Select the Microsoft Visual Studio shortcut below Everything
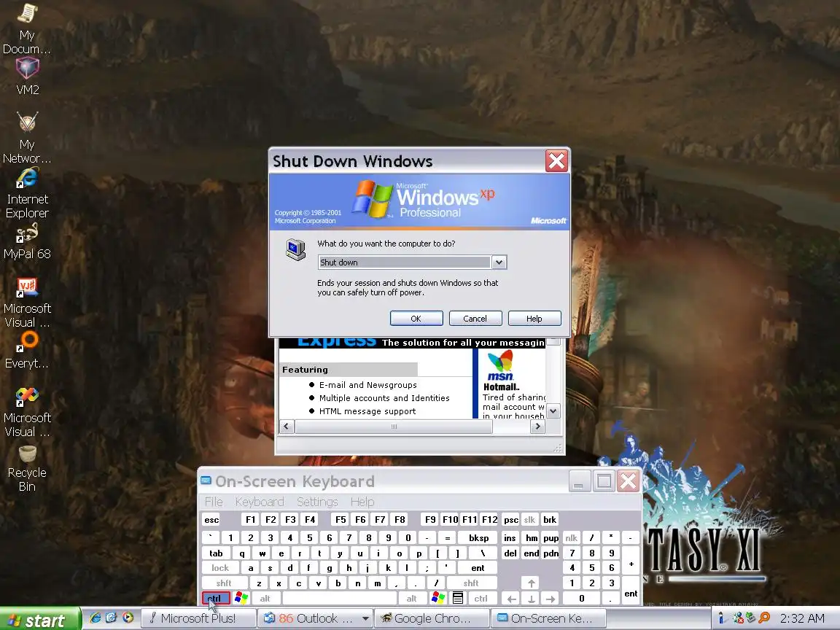The width and height of the screenshot is (840, 630). 27,412
